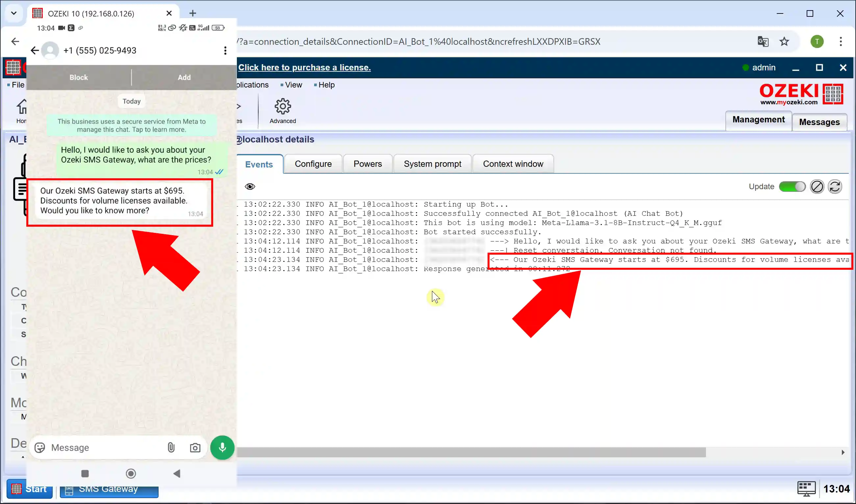Open the Messages tab in Ozeki
856x504 pixels.
coord(820,121)
